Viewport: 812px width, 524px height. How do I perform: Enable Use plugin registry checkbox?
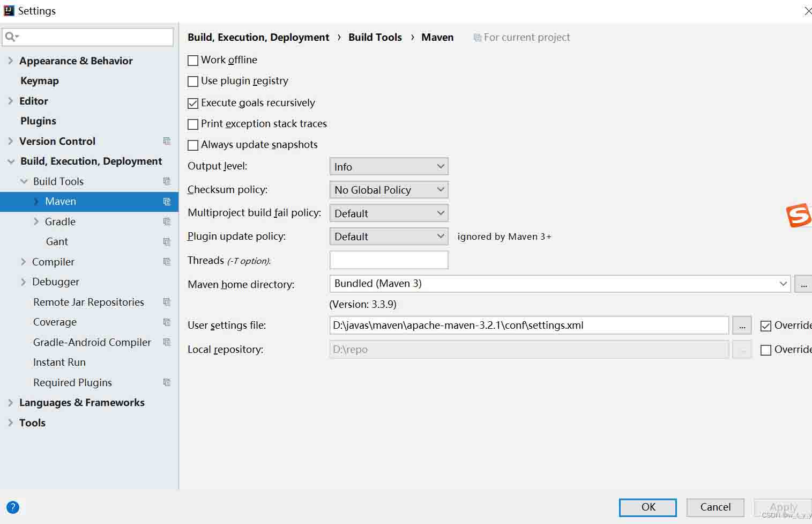pyautogui.click(x=193, y=82)
